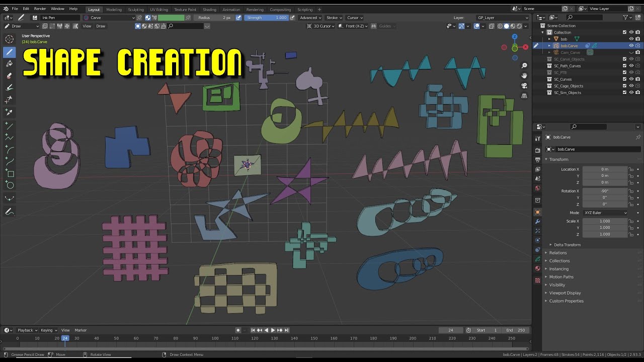This screenshot has width=644, height=362.
Task: Open the World properties tab
Action: tap(538, 189)
